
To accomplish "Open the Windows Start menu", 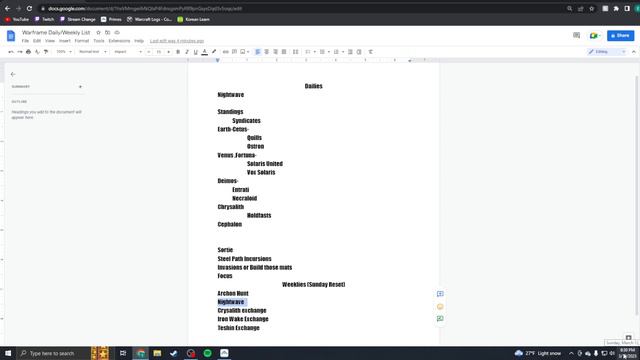I will coord(8,353).
